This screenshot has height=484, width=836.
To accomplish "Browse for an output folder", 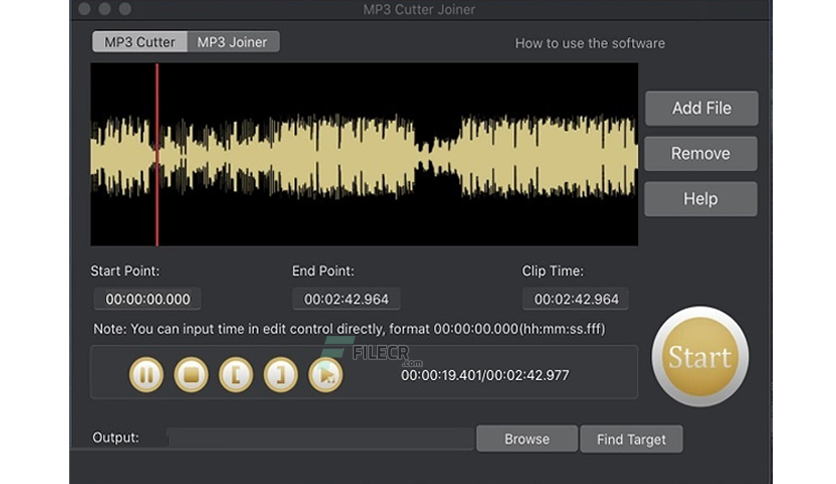I will (527, 439).
